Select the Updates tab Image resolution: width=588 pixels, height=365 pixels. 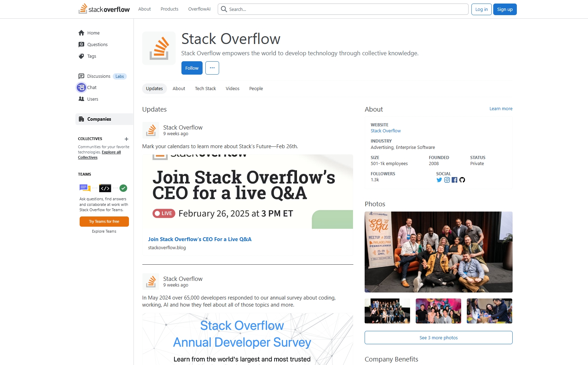tap(154, 88)
